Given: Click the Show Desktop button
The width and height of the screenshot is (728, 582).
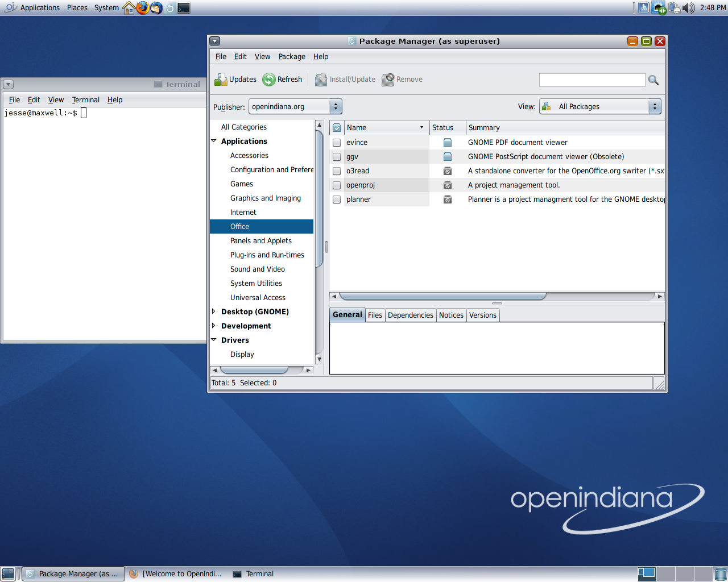Looking at the screenshot, I should click(x=8, y=574).
